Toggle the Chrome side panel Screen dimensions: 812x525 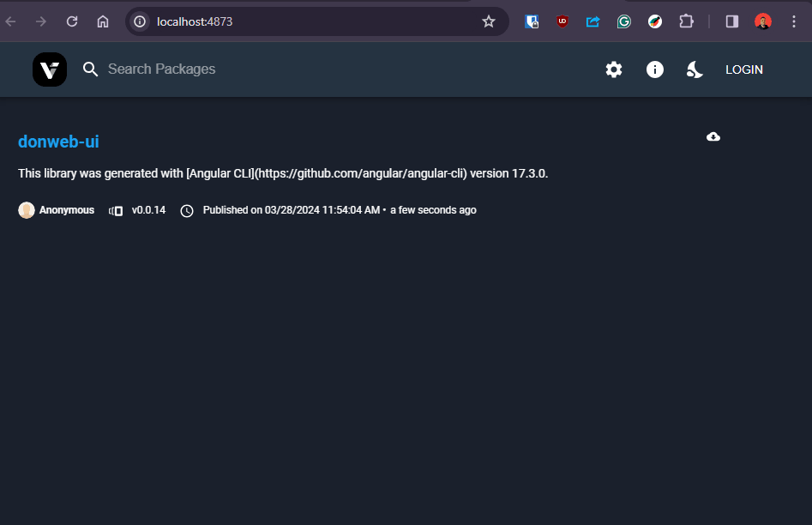coord(732,21)
